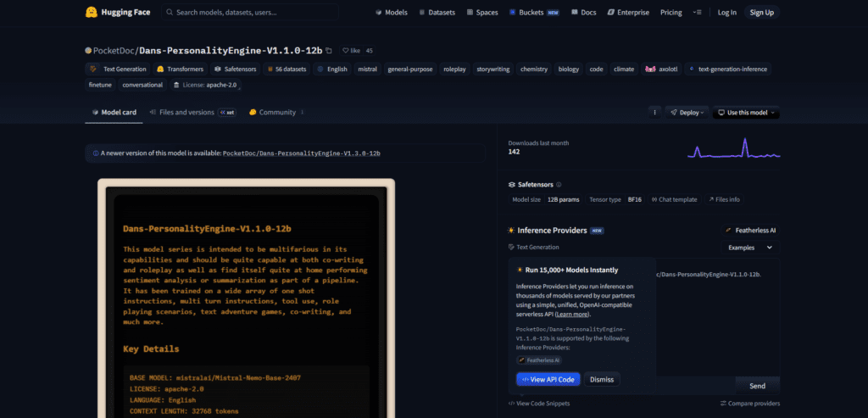Click the Featherless AI provider chip
Screen dimensions: 868x418
751,231
